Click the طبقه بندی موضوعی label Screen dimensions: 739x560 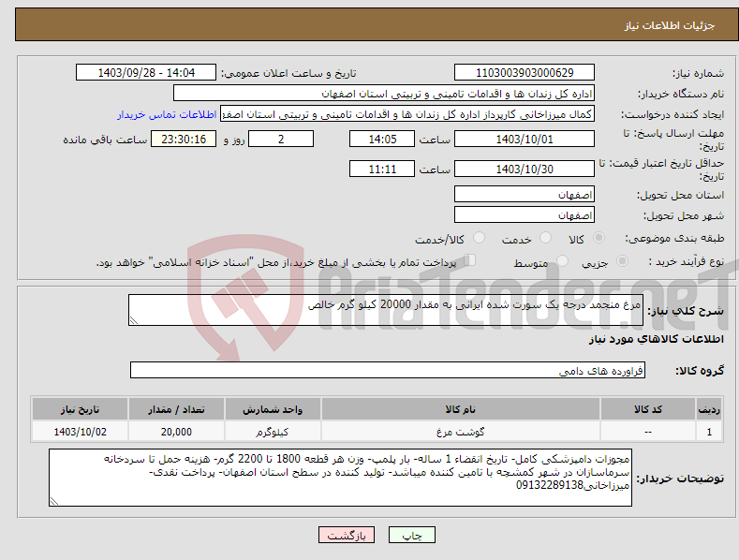[x=674, y=238]
